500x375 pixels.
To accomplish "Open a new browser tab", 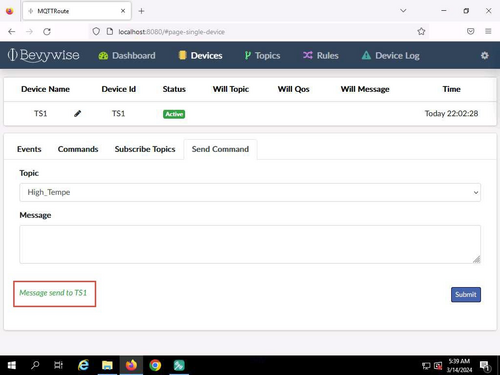I will (x=141, y=11).
